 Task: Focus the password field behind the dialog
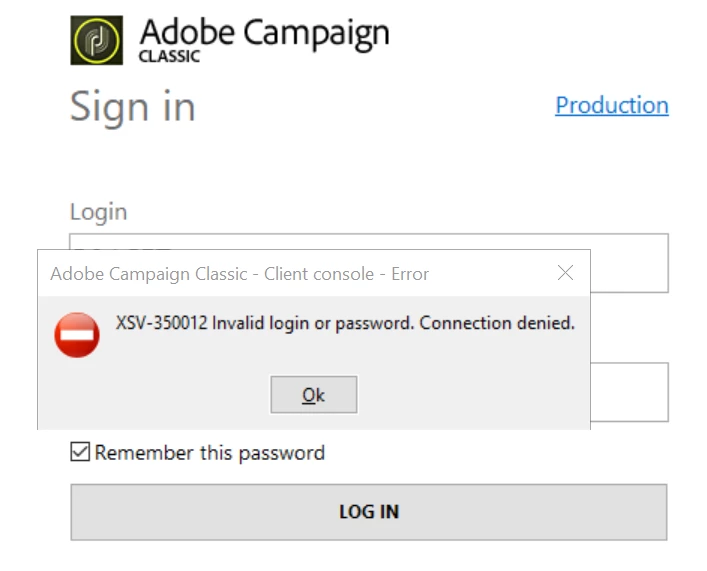(628, 391)
